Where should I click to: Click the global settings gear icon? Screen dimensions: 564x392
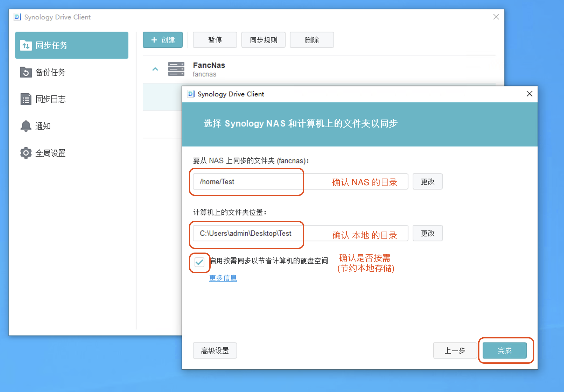tap(26, 153)
